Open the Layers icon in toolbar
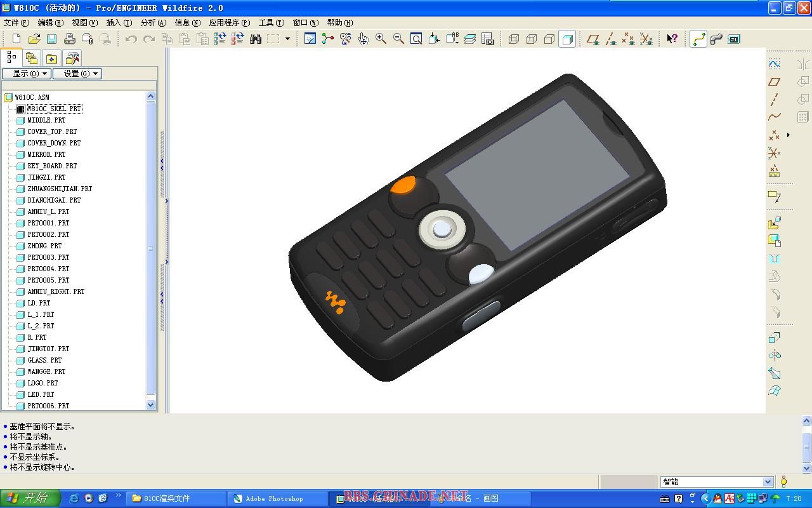This screenshot has height=508, width=812. (x=470, y=39)
